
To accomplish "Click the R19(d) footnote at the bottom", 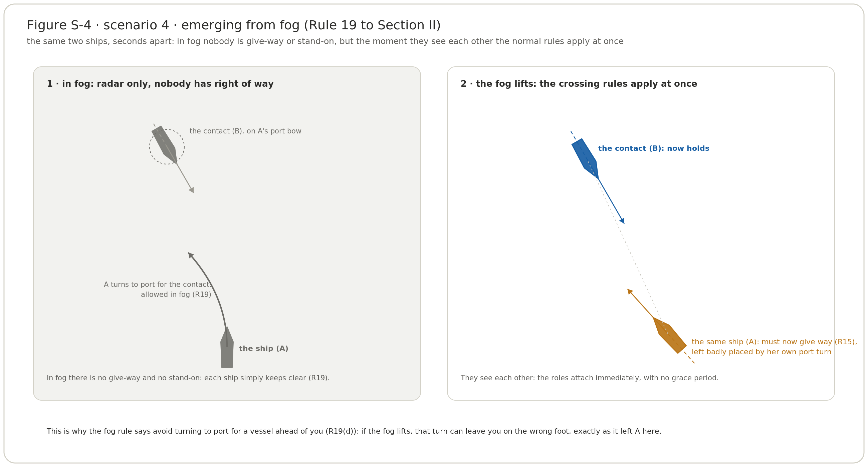I will [x=354, y=431].
